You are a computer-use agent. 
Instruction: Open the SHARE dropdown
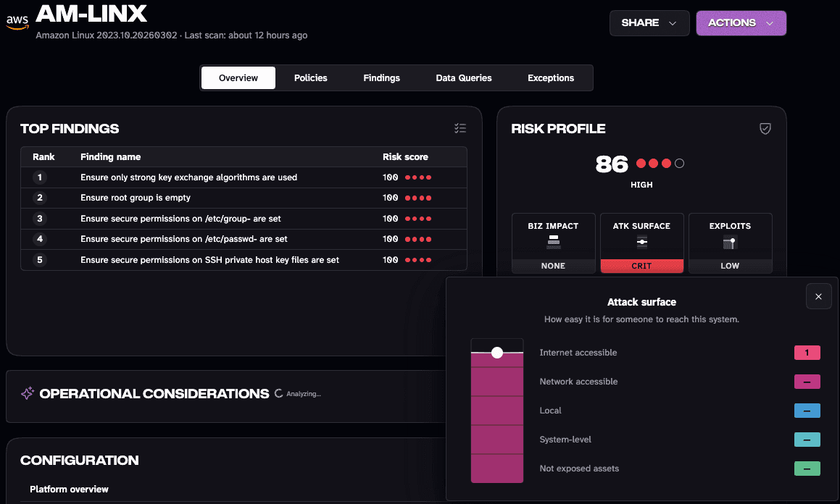click(649, 23)
